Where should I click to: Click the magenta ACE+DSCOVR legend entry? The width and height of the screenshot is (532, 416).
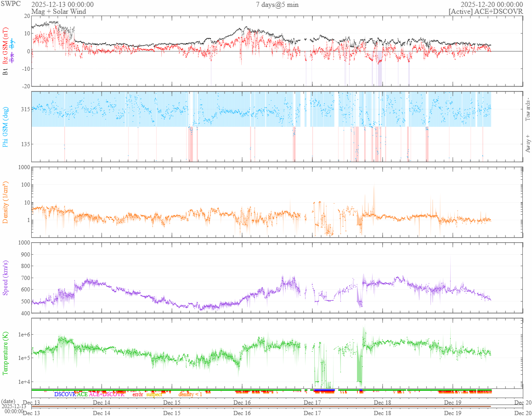click(107, 394)
